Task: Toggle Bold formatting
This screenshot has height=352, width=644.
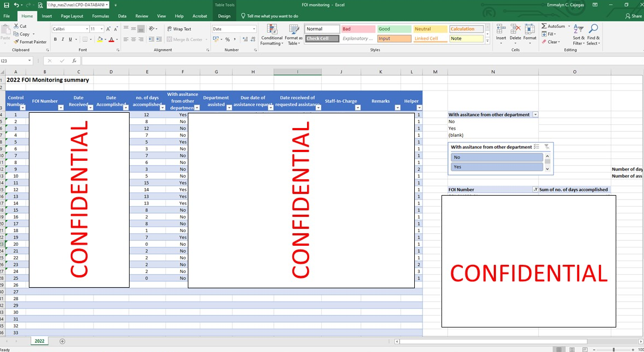Action: [55, 39]
